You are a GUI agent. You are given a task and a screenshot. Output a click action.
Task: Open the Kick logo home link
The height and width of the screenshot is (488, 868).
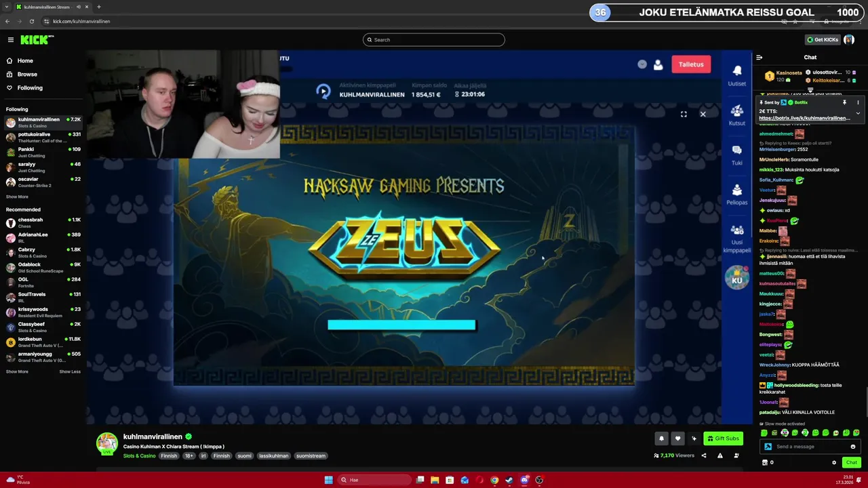coord(37,40)
